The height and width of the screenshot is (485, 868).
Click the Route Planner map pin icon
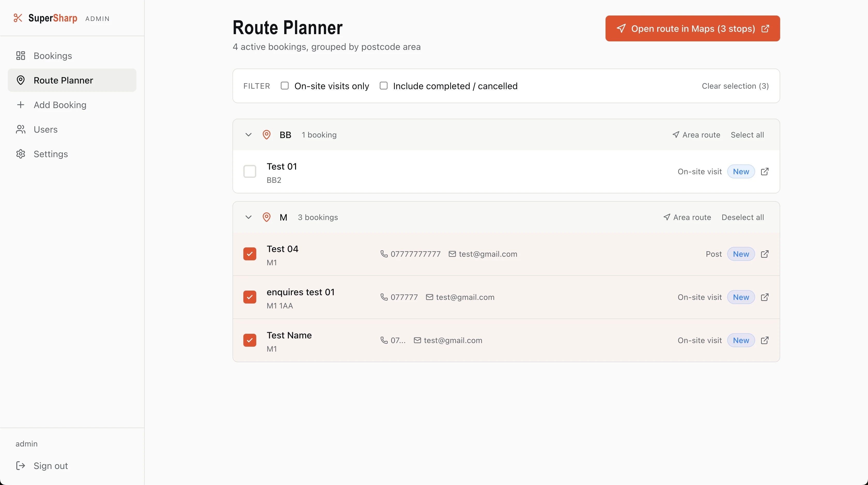tap(21, 80)
